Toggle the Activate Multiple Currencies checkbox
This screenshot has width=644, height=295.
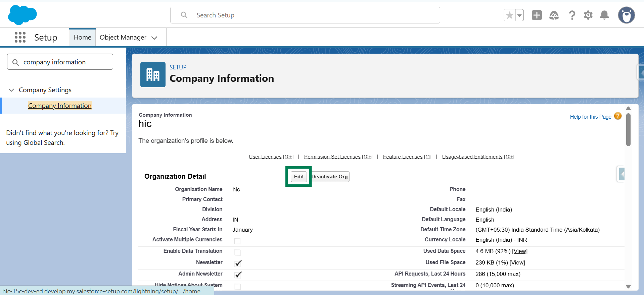[x=237, y=241]
